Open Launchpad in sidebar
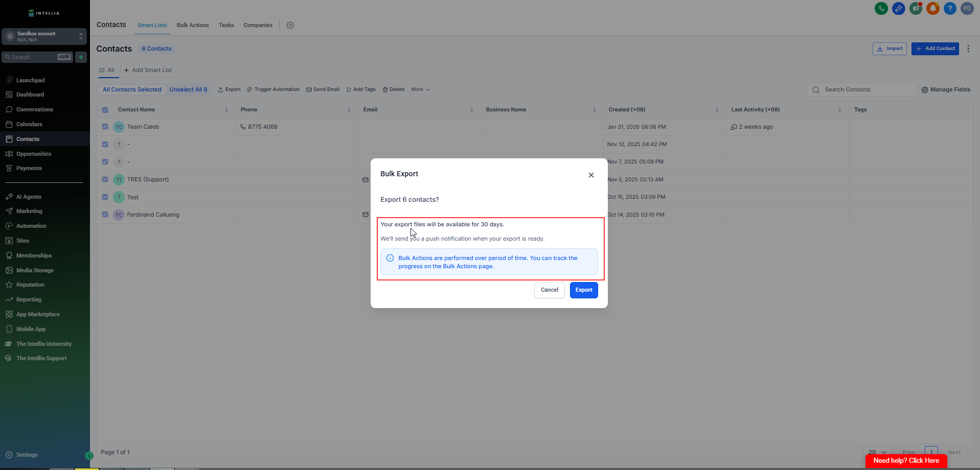 30,80
